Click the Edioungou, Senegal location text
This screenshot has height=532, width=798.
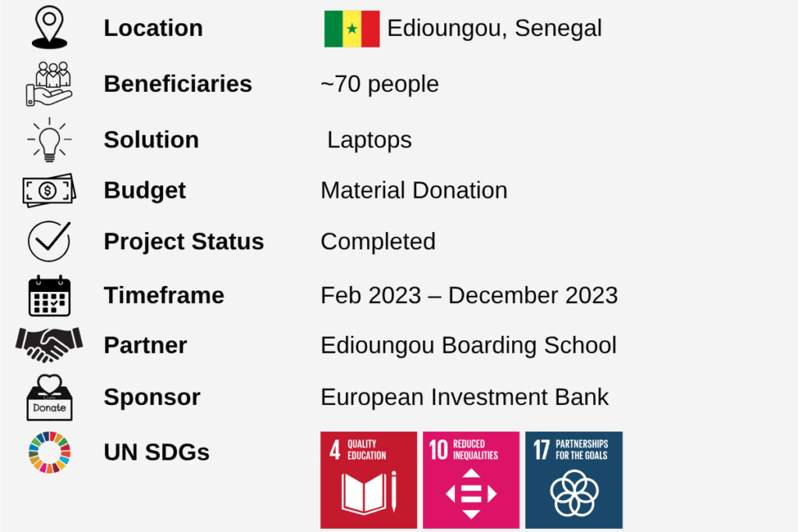494,29
